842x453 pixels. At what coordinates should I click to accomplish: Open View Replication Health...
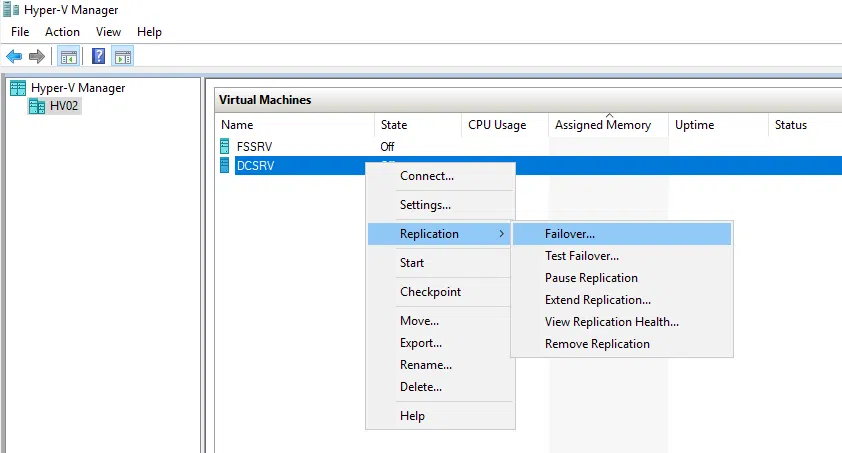click(611, 322)
